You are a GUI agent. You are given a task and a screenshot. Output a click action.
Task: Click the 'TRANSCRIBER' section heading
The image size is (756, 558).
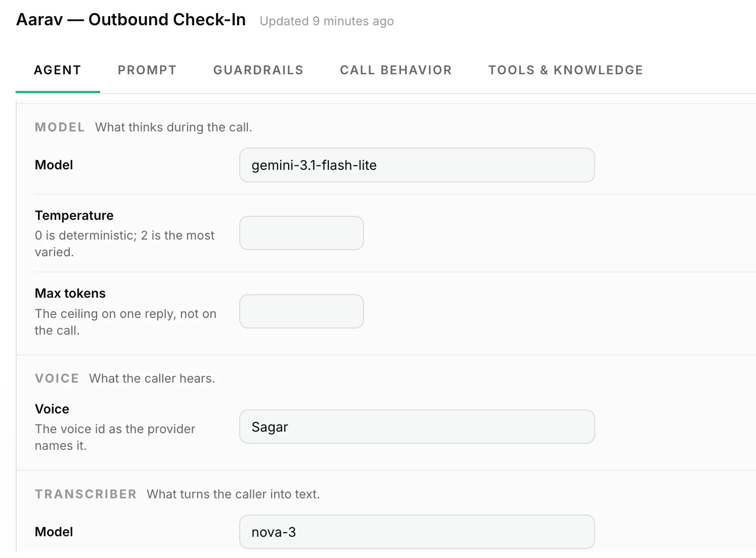[86, 494]
